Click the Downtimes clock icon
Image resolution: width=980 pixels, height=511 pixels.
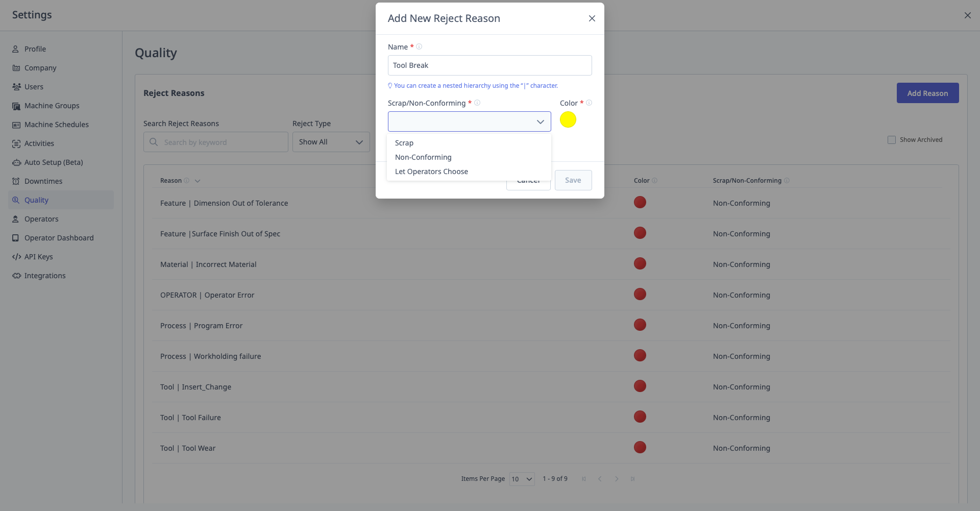15,181
